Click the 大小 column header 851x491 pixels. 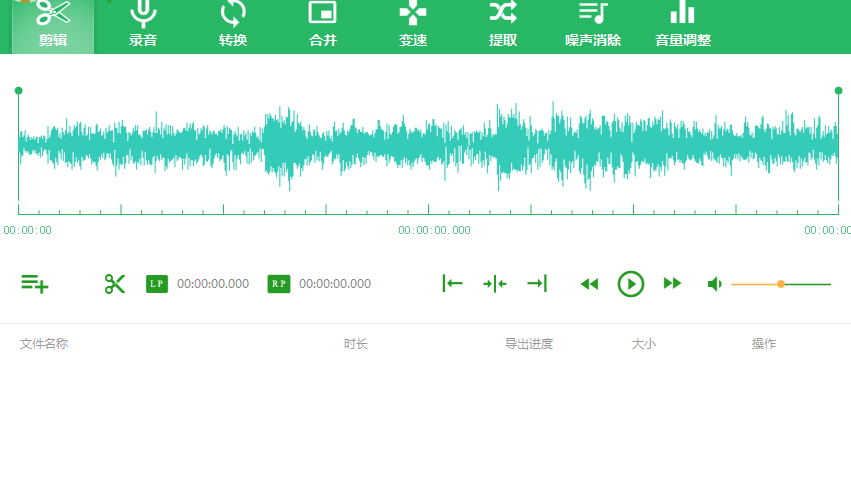pos(644,343)
